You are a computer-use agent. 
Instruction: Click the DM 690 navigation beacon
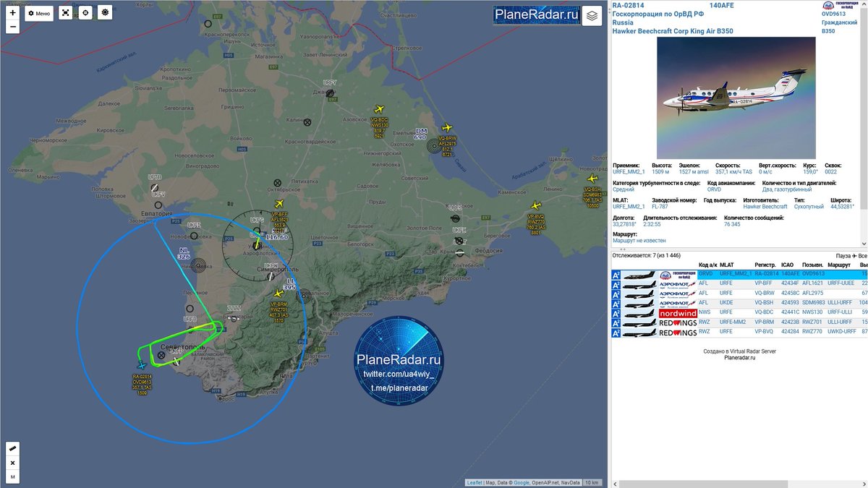point(433,147)
